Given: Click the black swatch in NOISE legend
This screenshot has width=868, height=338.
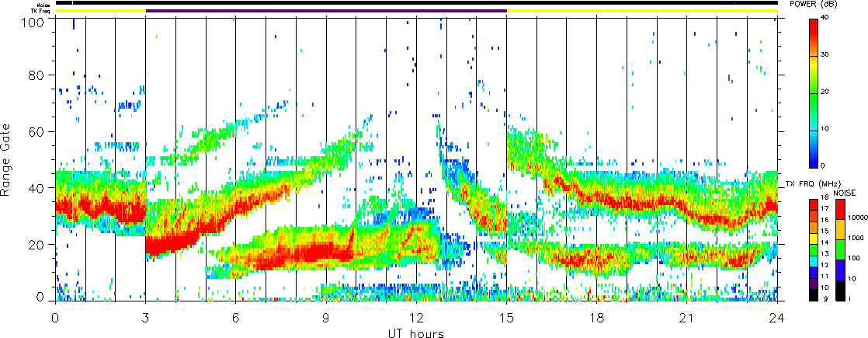Looking at the screenshot, I should click(839, 290).
